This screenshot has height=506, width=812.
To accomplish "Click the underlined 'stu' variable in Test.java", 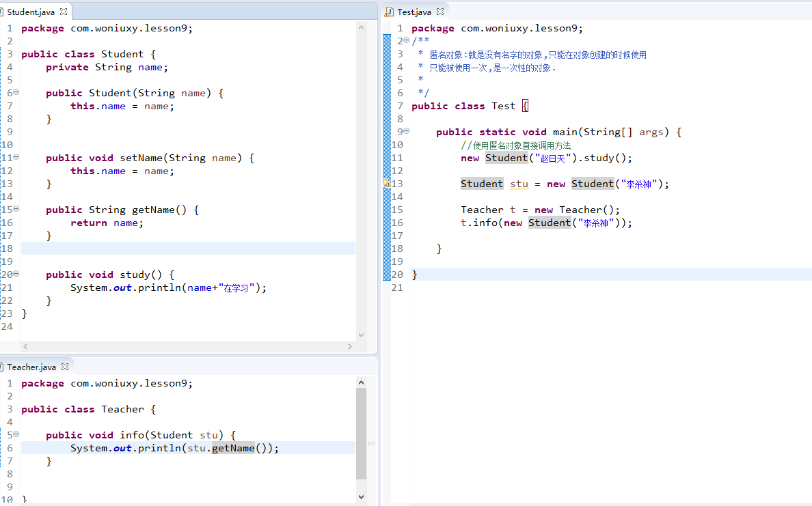I will click(x=519, y=184).
